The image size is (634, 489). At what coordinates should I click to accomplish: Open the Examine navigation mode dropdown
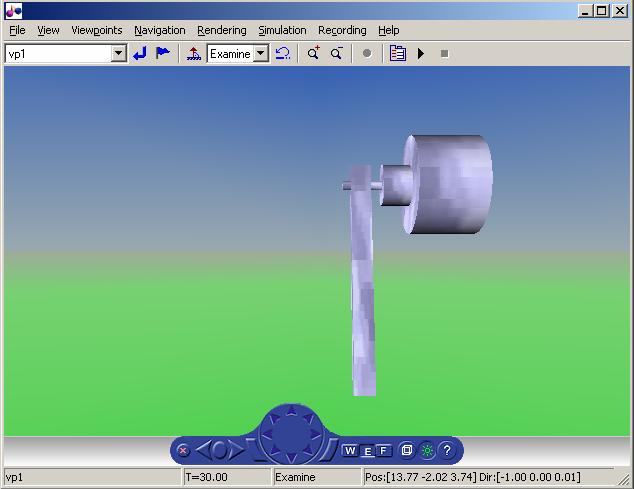tap(261, 53)
